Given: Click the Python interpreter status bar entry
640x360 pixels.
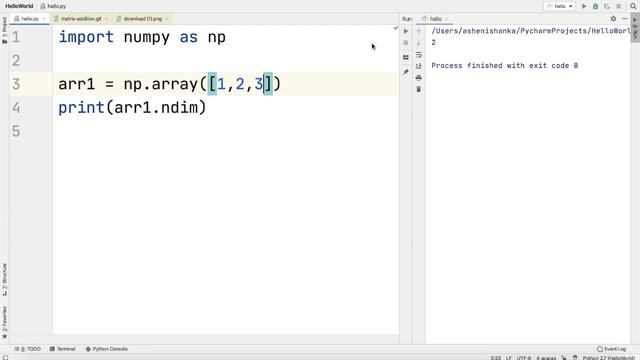Looking at the screenshot, I should (609, 358).
